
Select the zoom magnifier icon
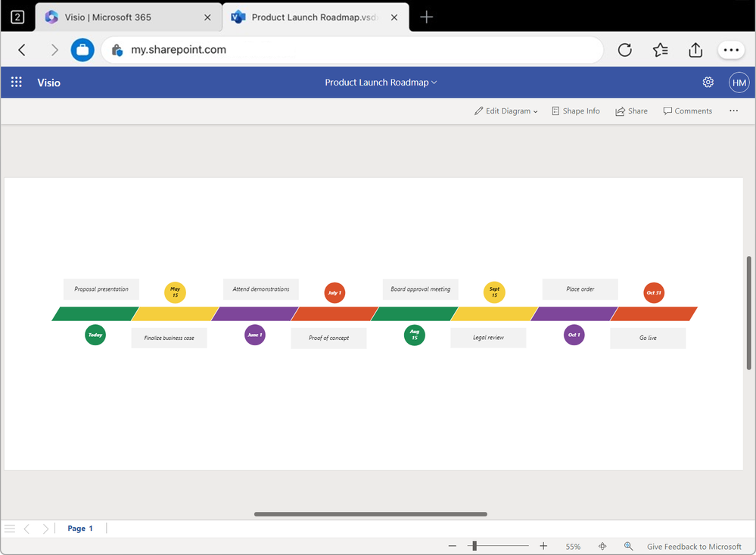click(x=628, y=545)
